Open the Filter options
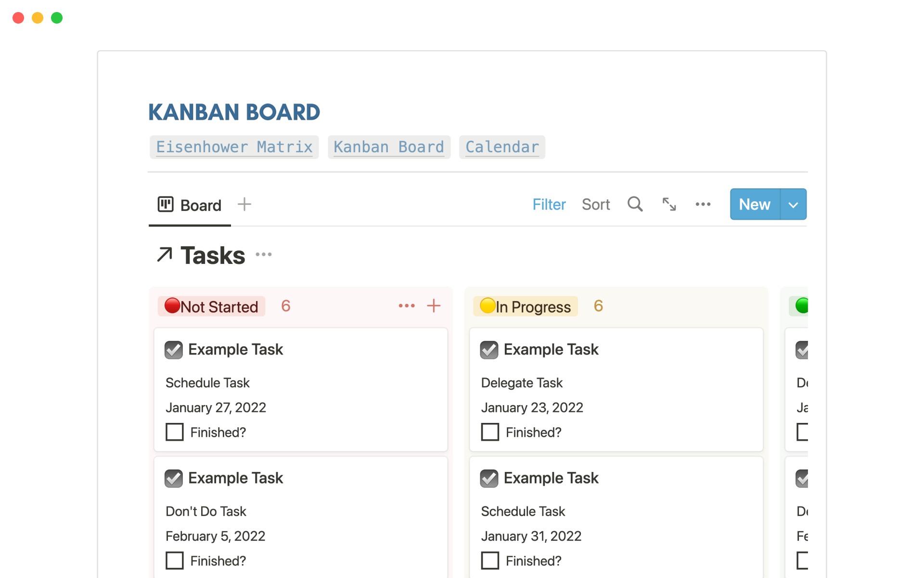The image size is (924, 578). pos(549,205)
